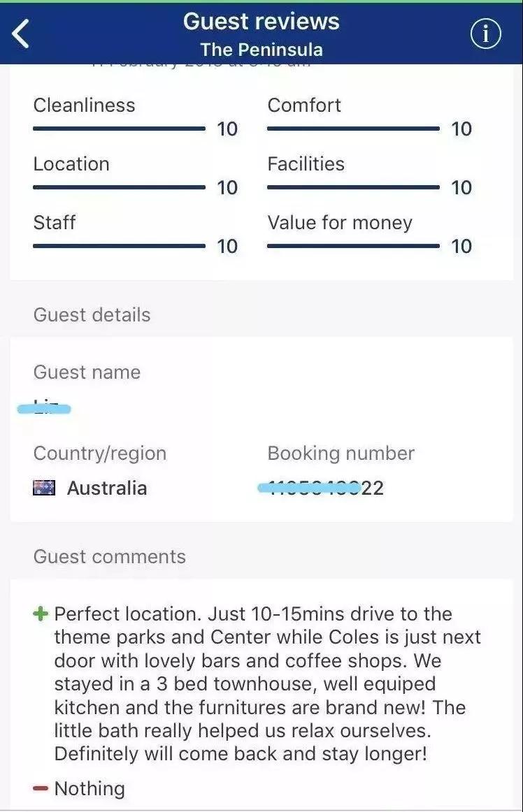Tap the Guest details section header
The height and width of the screenshot is (812, 523).
pos(92,315)
